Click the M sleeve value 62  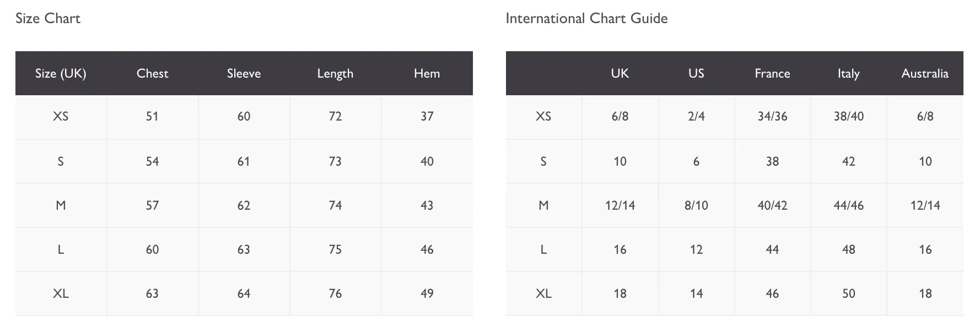coord(244,205)
